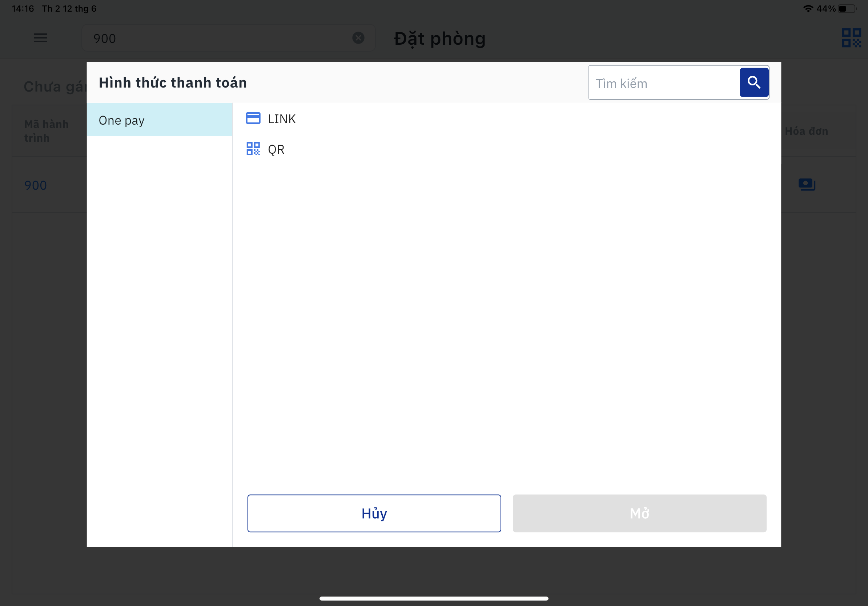Choose the QR payment method
This screenshot has height=606, width=868.
[x=276, y=150]
